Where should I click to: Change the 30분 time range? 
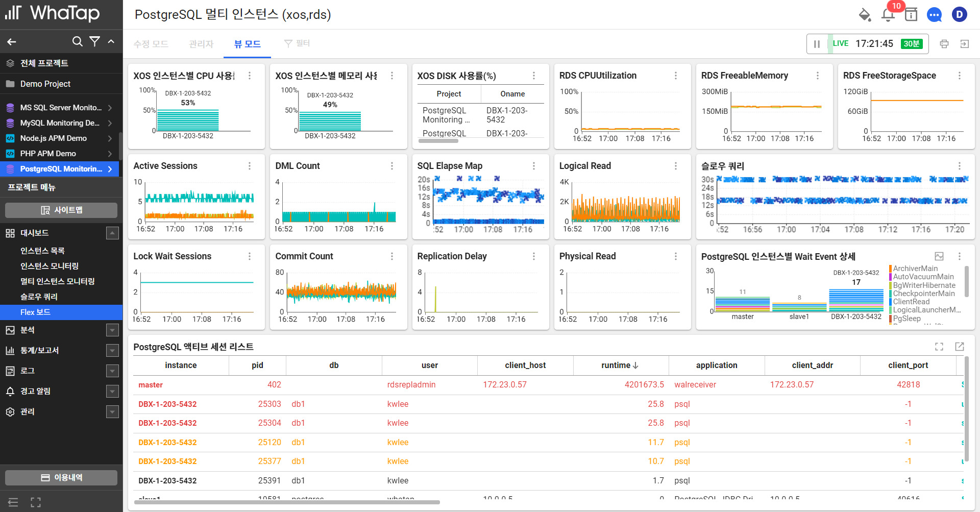coord(912,44)
